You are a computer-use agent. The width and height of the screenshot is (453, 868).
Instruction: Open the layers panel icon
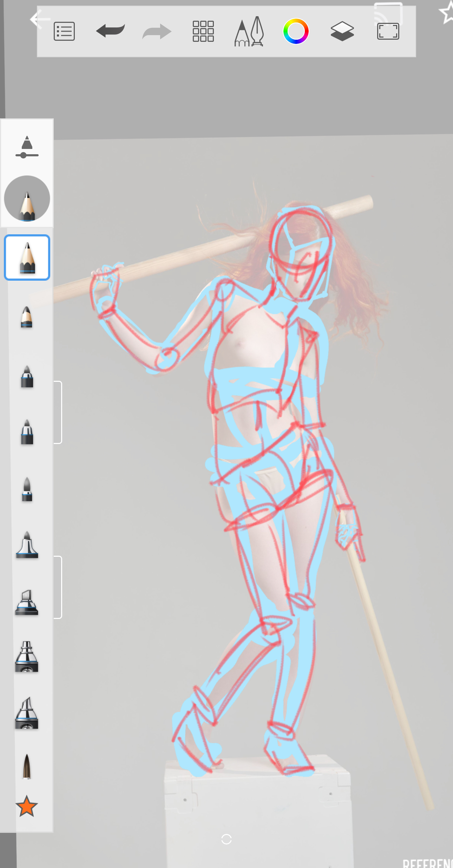click(x=342, y=31)
